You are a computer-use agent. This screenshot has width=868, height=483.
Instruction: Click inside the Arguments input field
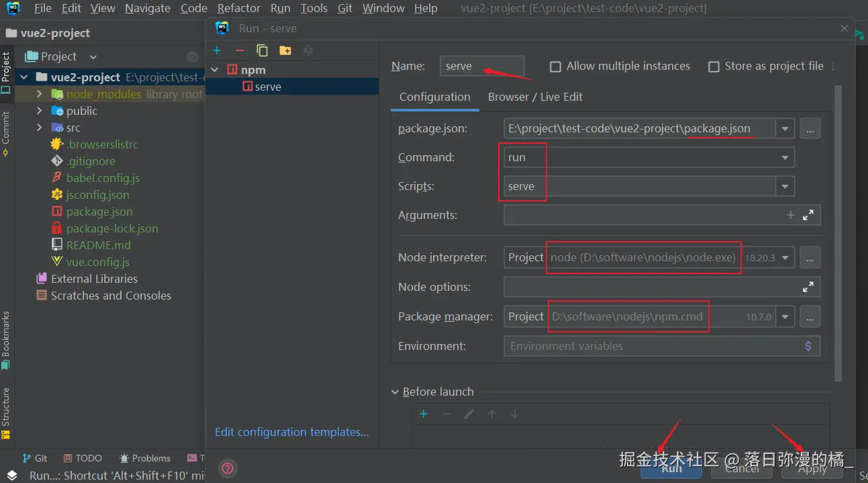[x=638, y=215]
